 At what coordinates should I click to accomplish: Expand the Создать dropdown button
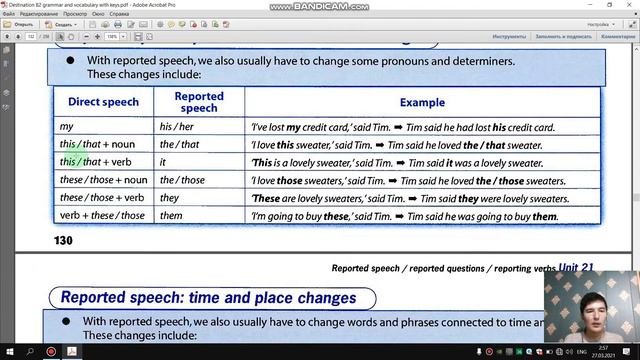pos(61,24)
